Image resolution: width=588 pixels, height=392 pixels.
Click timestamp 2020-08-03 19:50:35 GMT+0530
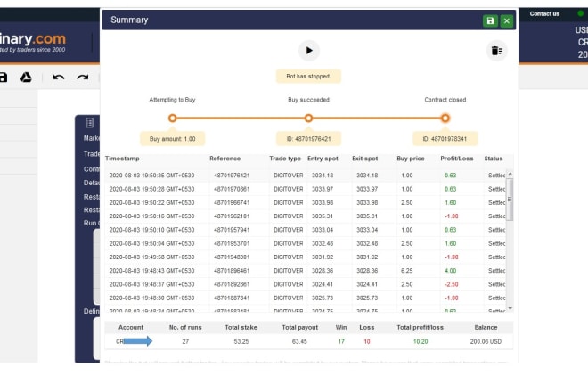pyautogui.click(x=151, y=176)
